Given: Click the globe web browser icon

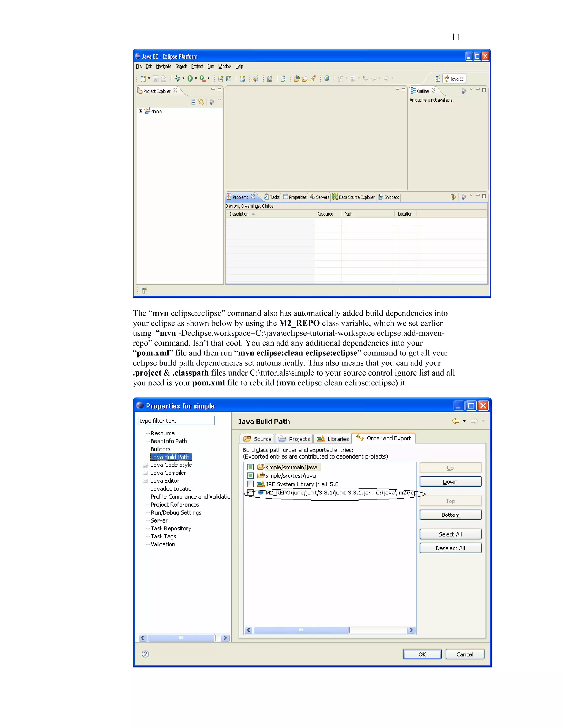Looking at the screenshot, I should (327, 78).
